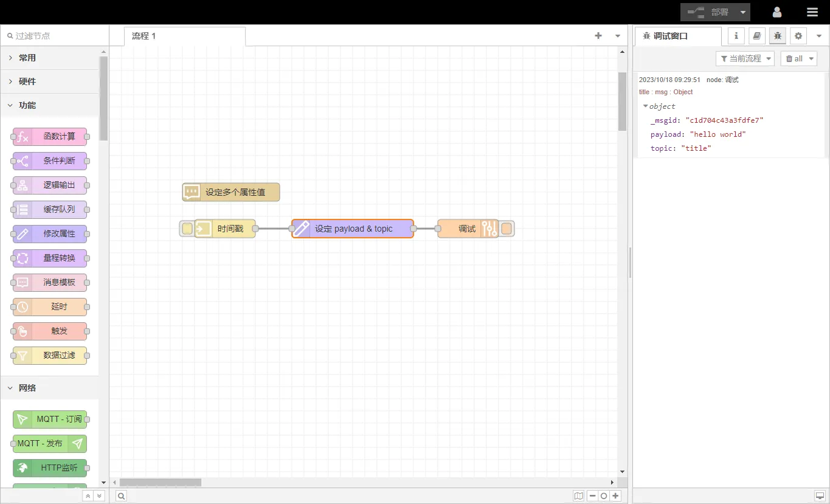830x504 pixels.
Task: Open the help book icon tab
Action: point(757,36)
